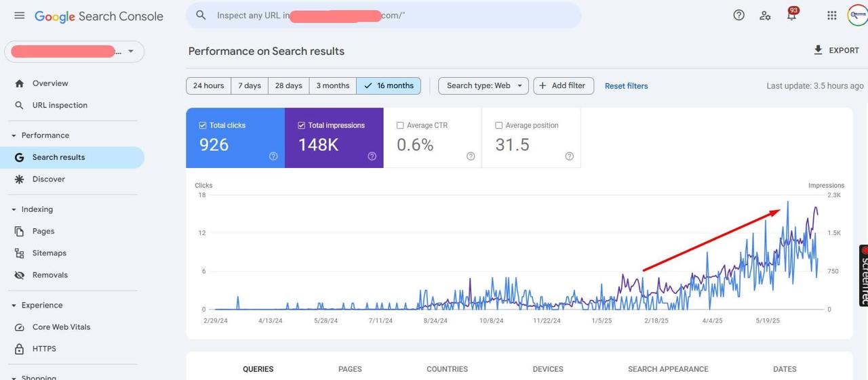868x380 pixels.
Task: Collapse the Indexing sidebar section
Action: click(x=14, y=209)
